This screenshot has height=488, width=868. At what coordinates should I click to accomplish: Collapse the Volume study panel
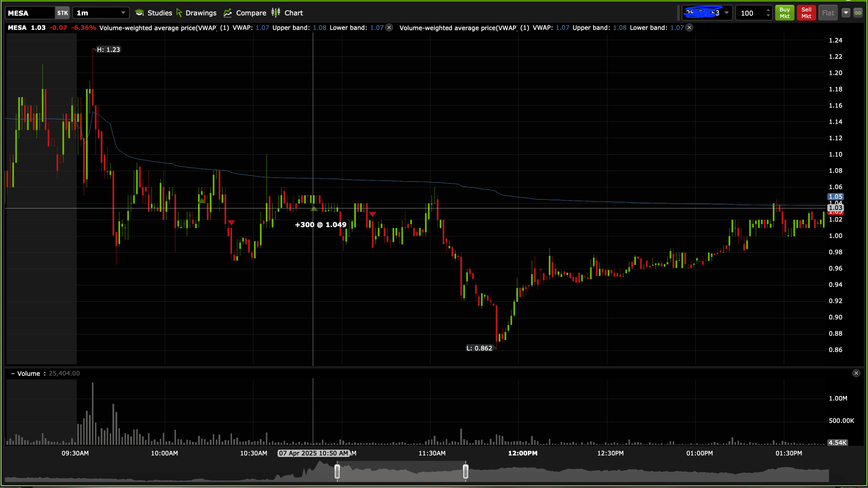pos(13,373)
